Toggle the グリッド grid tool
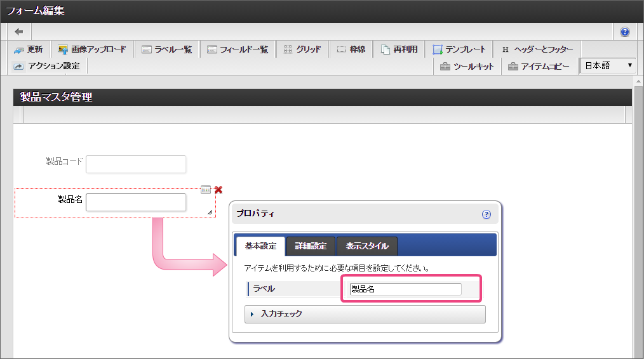The width and height of the screenshot is (644, 359). (x=302, y=49)
